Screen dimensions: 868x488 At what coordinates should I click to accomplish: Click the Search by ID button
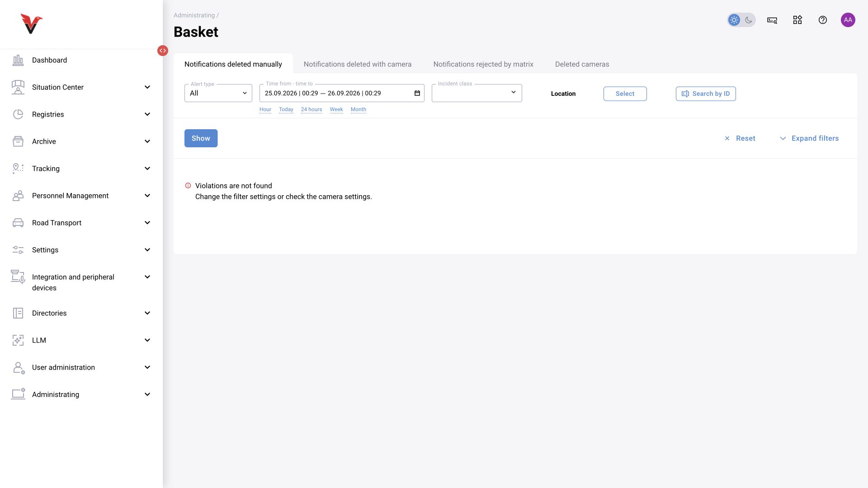pos(706,94)
